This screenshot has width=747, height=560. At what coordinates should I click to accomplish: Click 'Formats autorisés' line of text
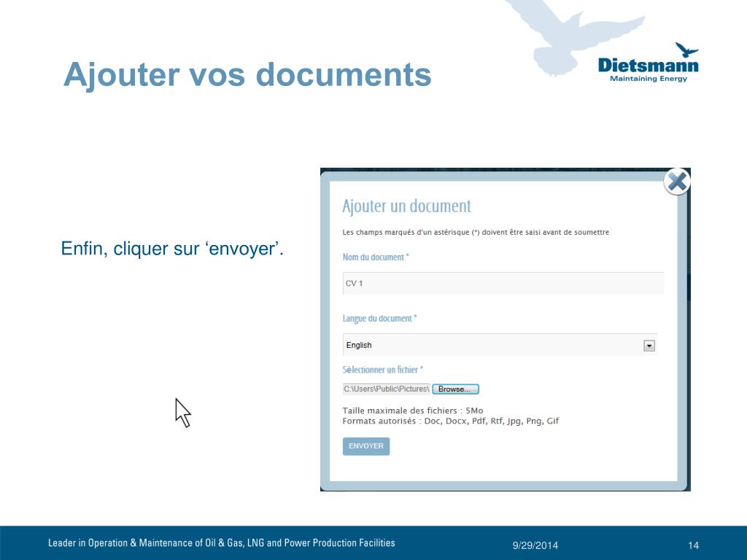click(450, 421)
